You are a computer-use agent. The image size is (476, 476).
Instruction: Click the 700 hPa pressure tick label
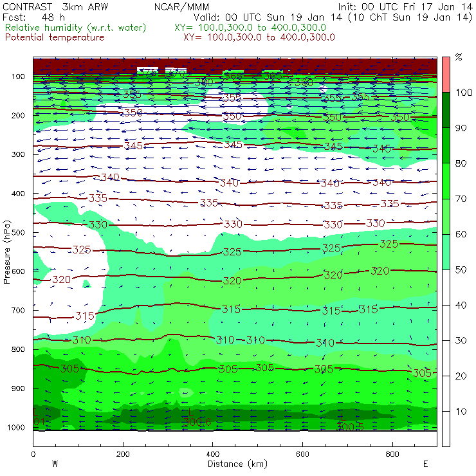pos(18,310)
